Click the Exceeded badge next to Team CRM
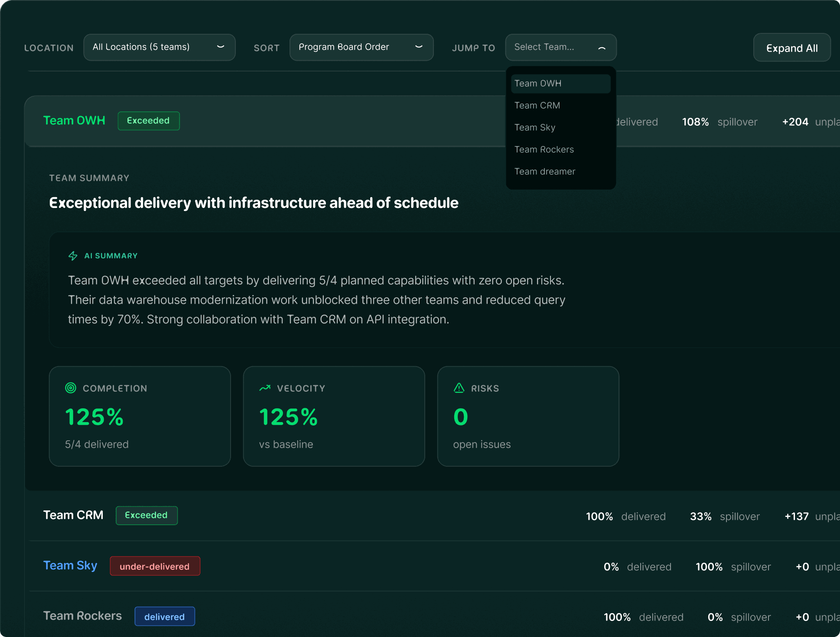840x637 pixels. click(147, 516)
